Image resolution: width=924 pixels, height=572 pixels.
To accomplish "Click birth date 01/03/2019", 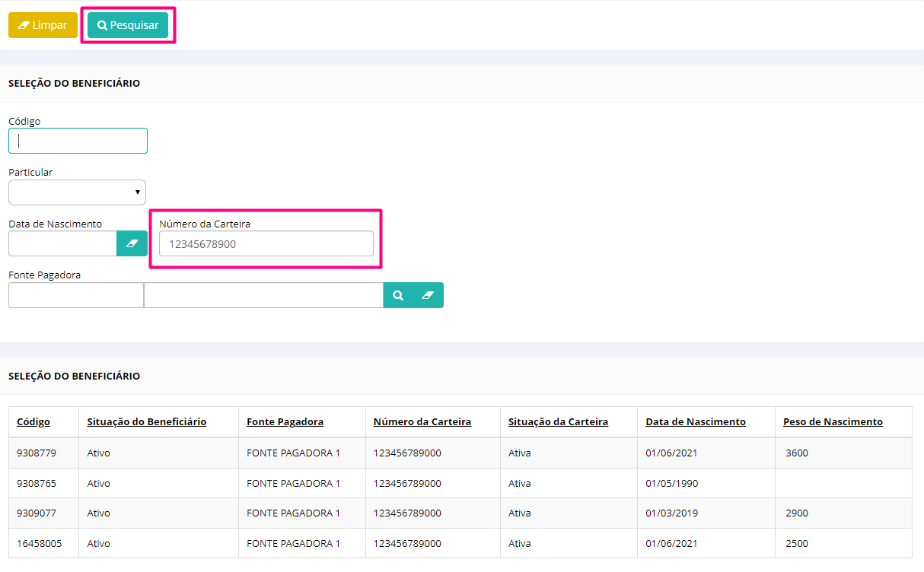I will tap(672, 513).
